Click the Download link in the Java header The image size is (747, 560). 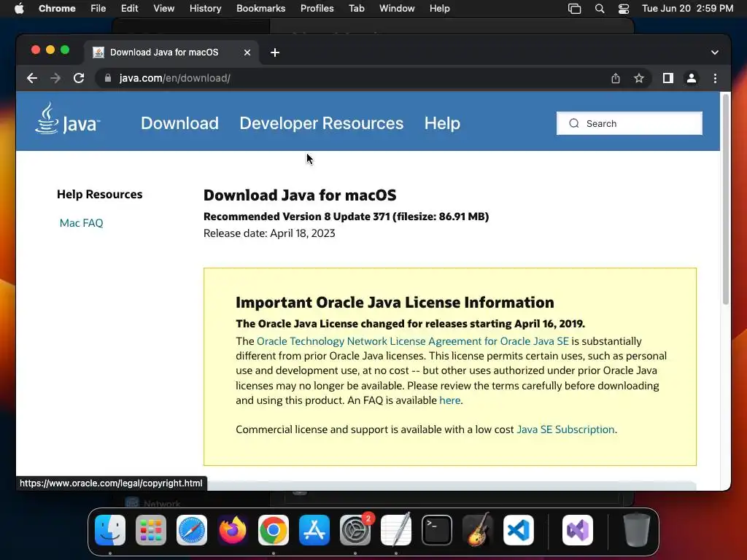click(x=179, y=123)
